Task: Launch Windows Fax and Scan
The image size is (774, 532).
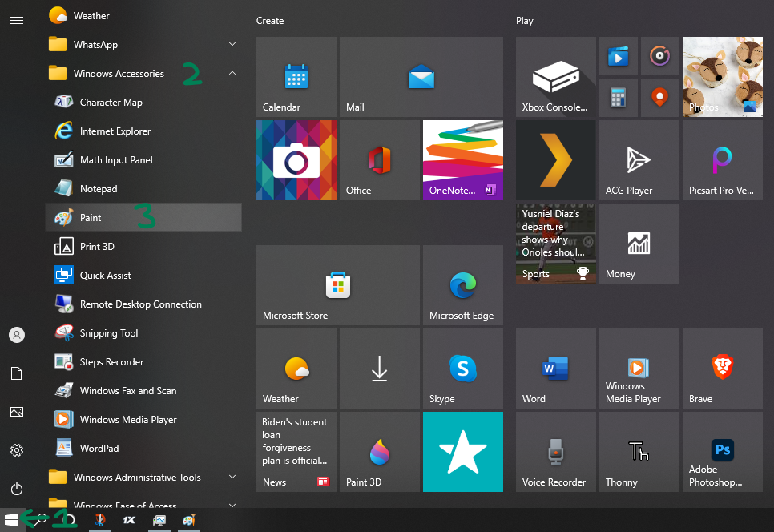Action: coord(143,391)
